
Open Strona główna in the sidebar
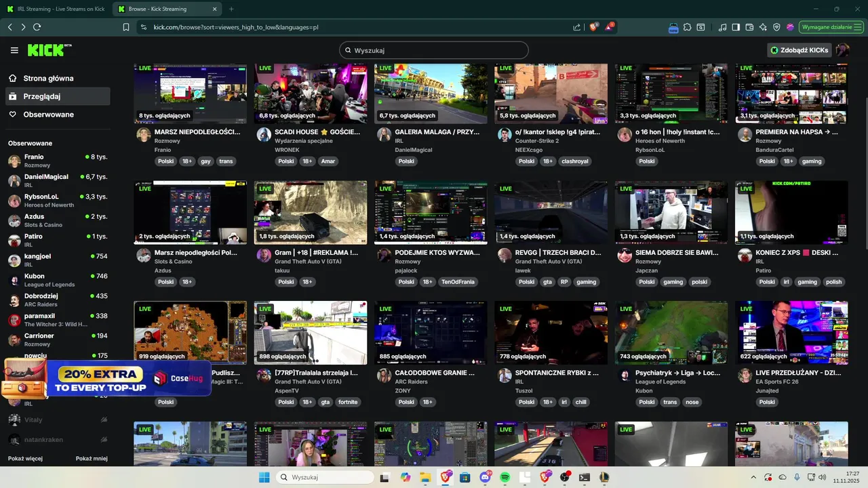pyautogui.click(x=58, y=78)
